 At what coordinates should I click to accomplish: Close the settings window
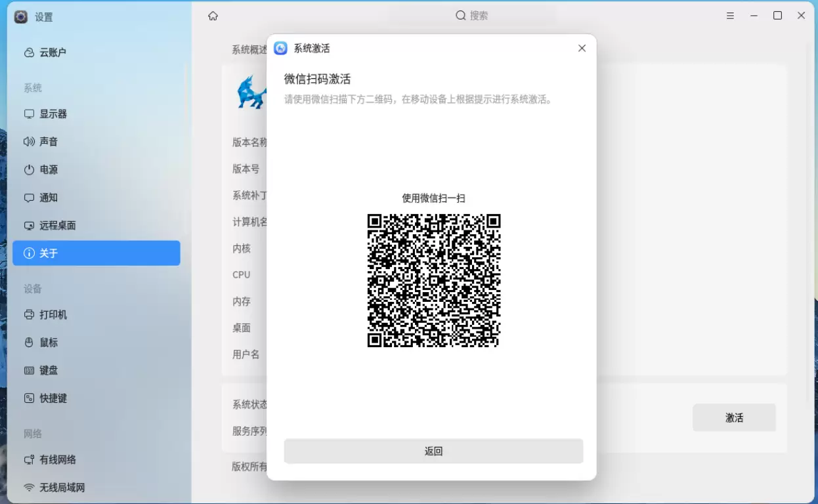(x=801, y=16)
